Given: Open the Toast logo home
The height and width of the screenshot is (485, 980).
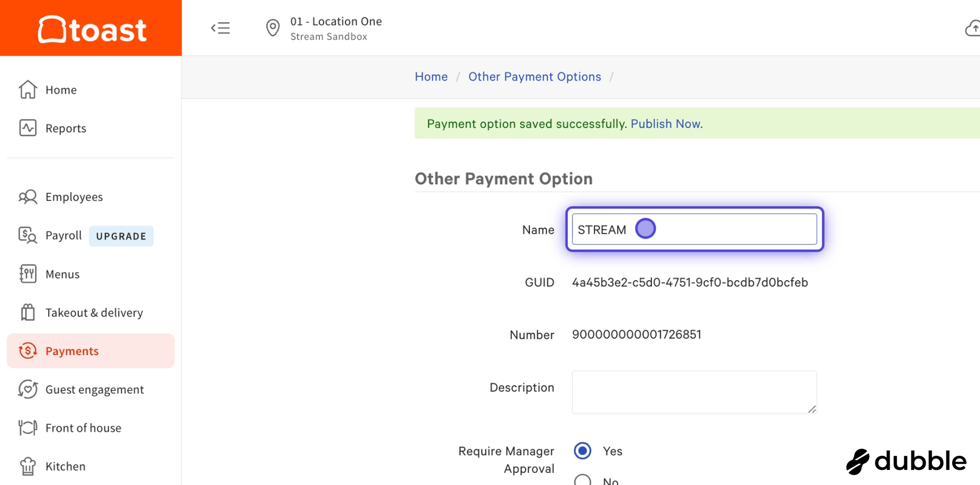Looking at the screenshot, I should [92, 29].
